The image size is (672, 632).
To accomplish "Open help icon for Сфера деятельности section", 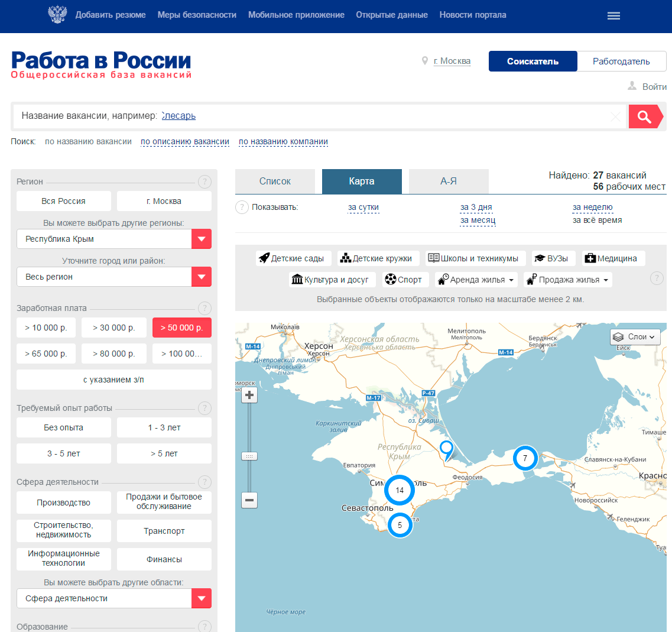I will (x=204, y=482).
